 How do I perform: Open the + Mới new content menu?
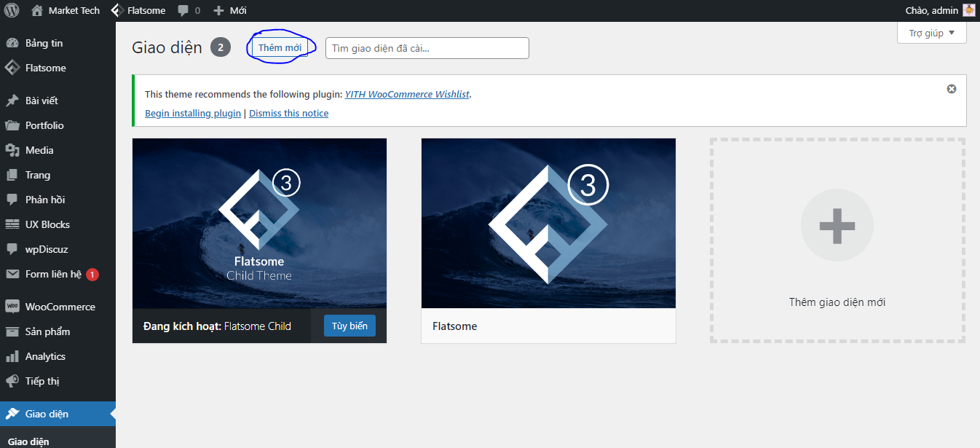[230, 11]
